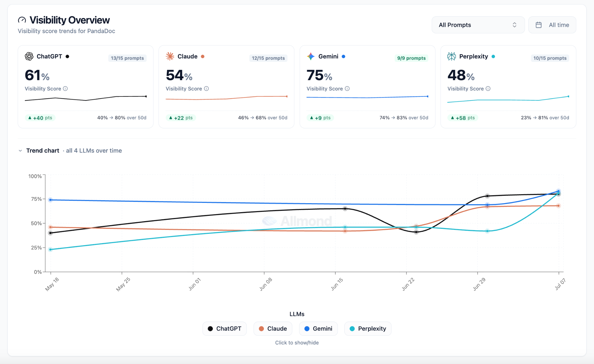Click the ChatGPT sparkline mini chart
The image size is (594, 364).
[86, 98]
